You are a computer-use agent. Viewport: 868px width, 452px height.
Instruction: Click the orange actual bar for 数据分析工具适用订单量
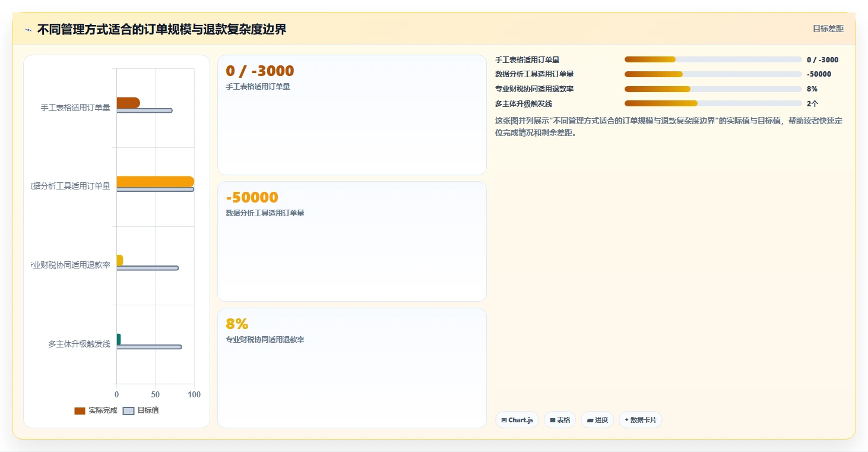(156, 182)
